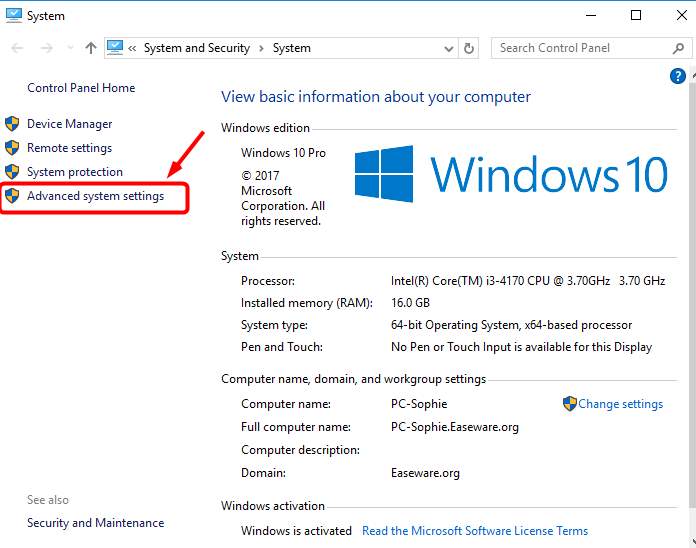Screen dimensions: 696x548
Task: Click the System window title icon
Action: [14, 15]
